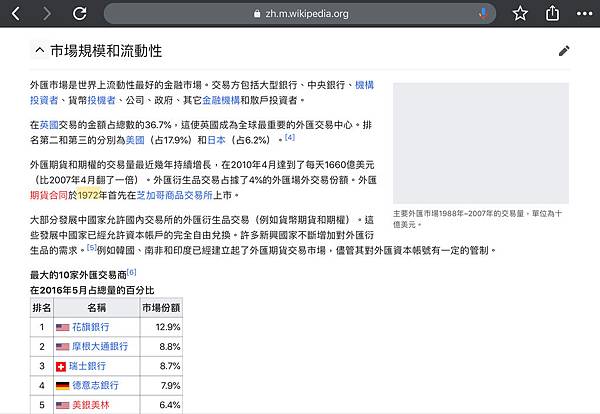This screenshot has height=414, width=600.
Task: Go back with the browser back arrow
Action: click(16, 14)
